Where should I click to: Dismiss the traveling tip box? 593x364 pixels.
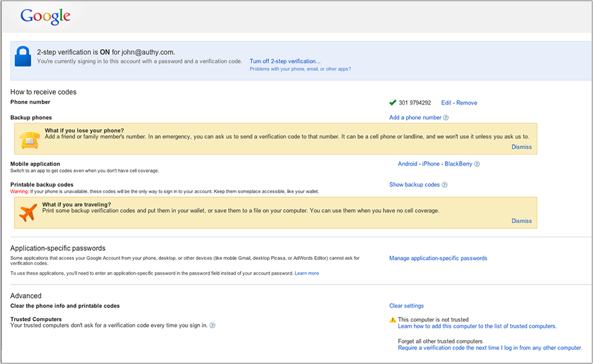coord(521,221)
